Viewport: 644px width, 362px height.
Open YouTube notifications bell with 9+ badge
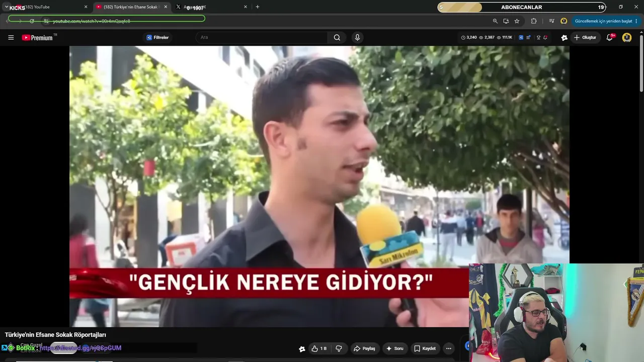(x=610, y=38)
